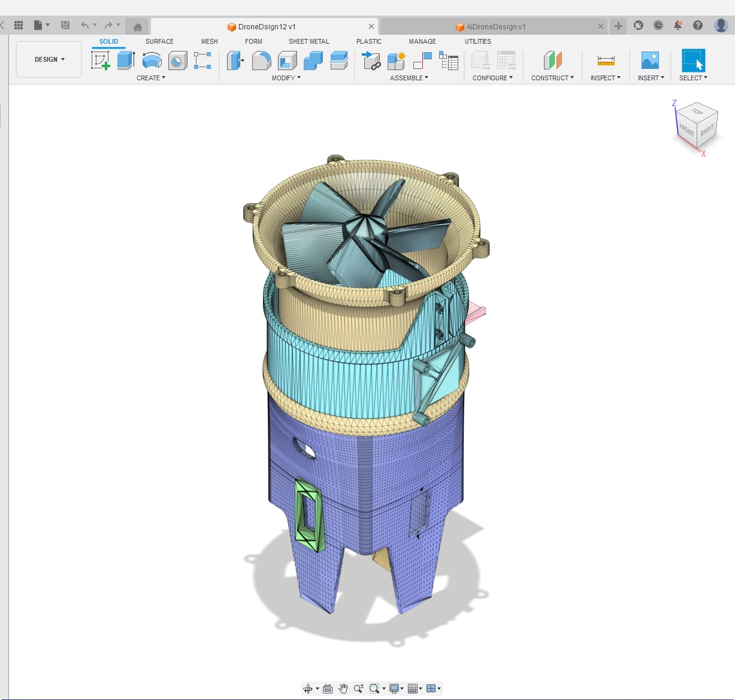
Task: Click the TOP face of the ViewCube
Action: (x=697, y=111)
